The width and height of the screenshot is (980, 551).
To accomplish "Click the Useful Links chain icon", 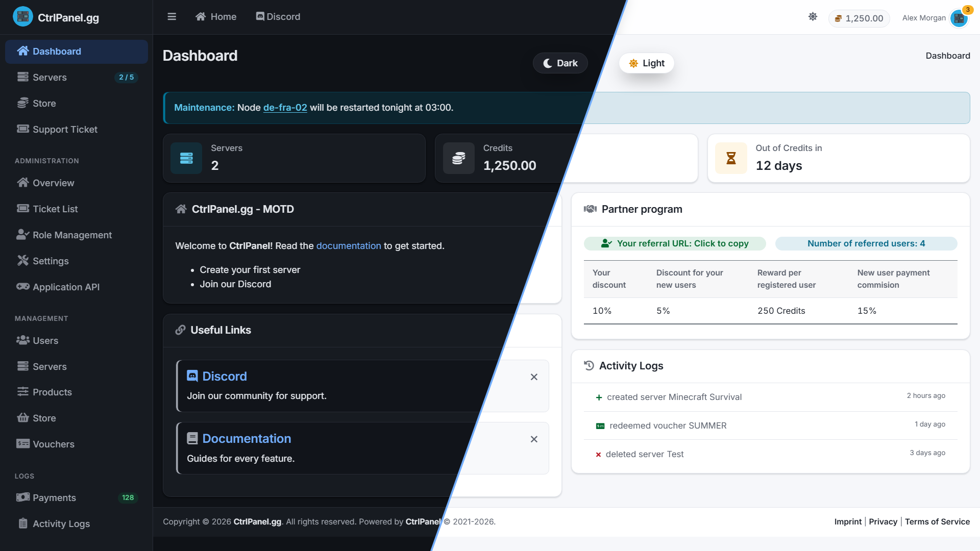I will [180, 330].
